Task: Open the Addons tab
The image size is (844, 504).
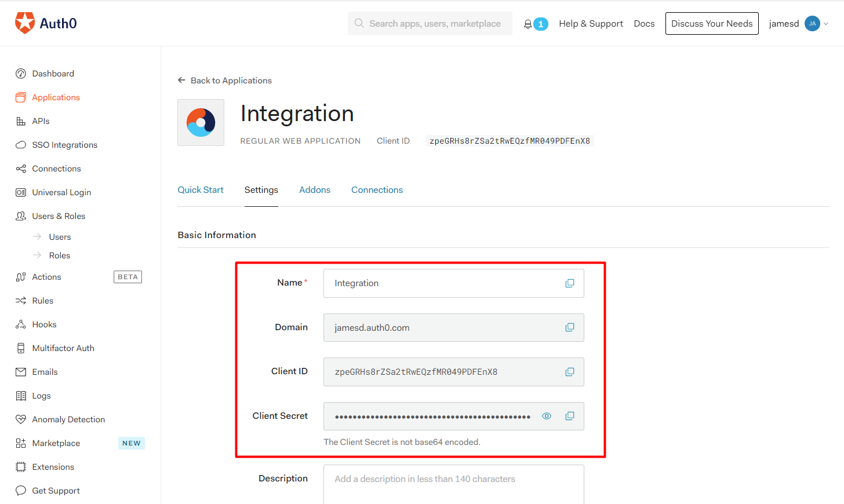Action: [x=315, y=190]
